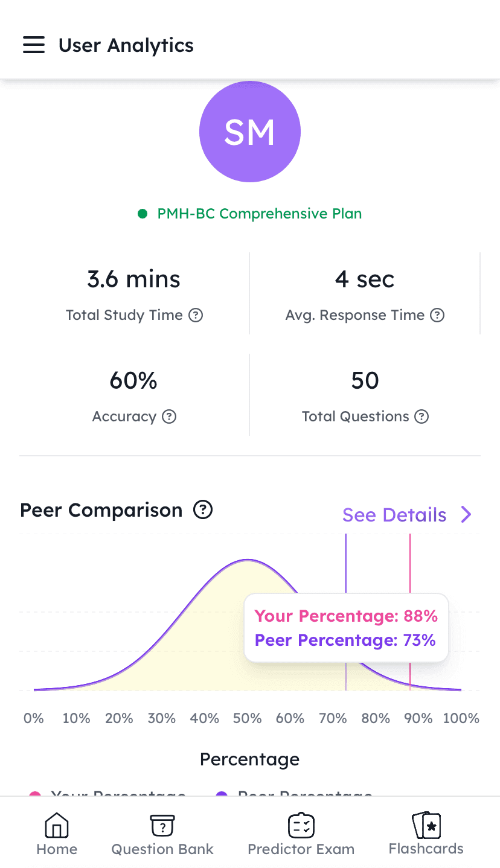The image size is (500, 868).
Task: Click the Avg. Response Time help icon
Action: tap(437, 315)
